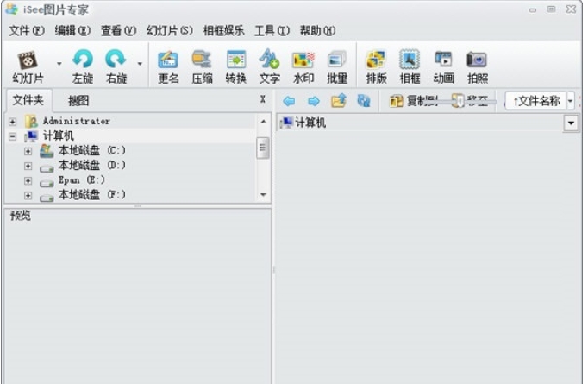Click folder tree scrollbar down arrow
588x384 pixels.
click(x=263, y=194)
